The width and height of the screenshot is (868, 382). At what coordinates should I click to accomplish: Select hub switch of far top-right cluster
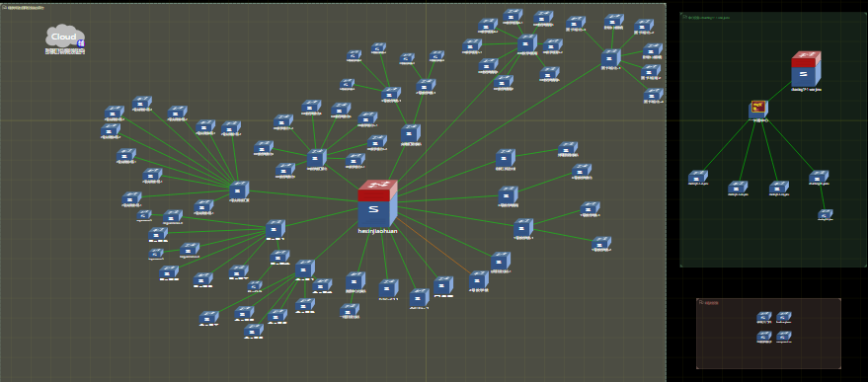610,57
